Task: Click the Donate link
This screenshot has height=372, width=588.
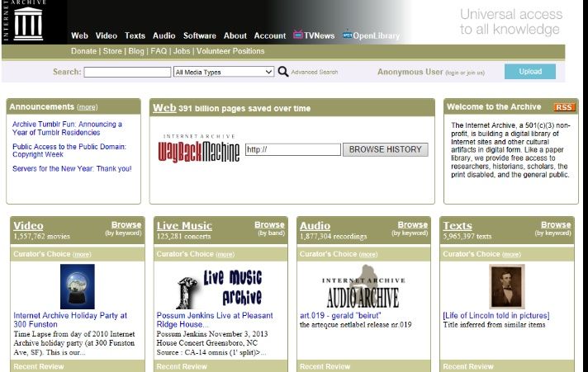Action: pyautogui.click(x=83, y=51)
